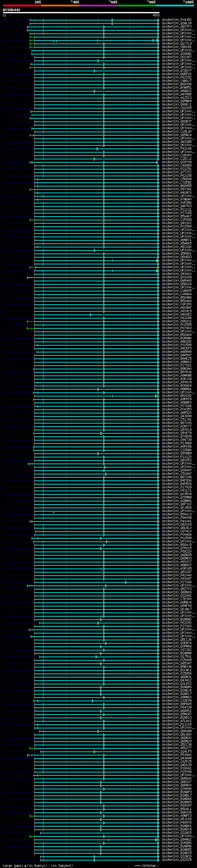This screenshot has height=868, width=197.
Task: Open hit UniRef100_P02594
Action: point(177,226)
